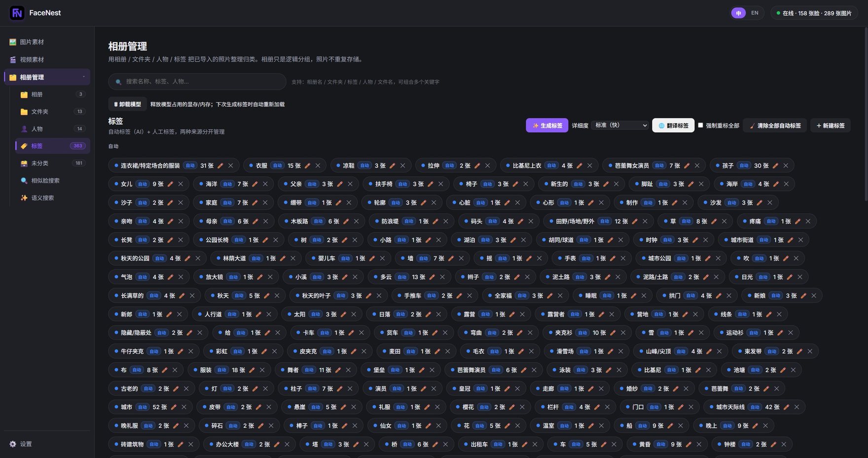Edit the 夹克衫 tag pencil icon
868x458 pixels.
(613, 333)
